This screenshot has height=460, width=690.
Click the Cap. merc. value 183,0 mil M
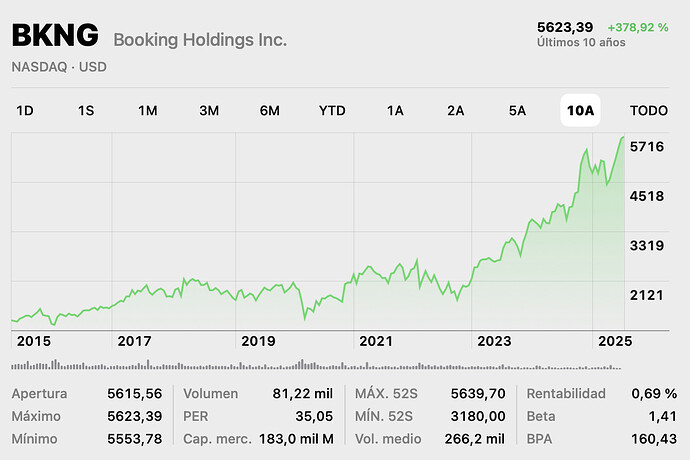[x=296, y=439]
